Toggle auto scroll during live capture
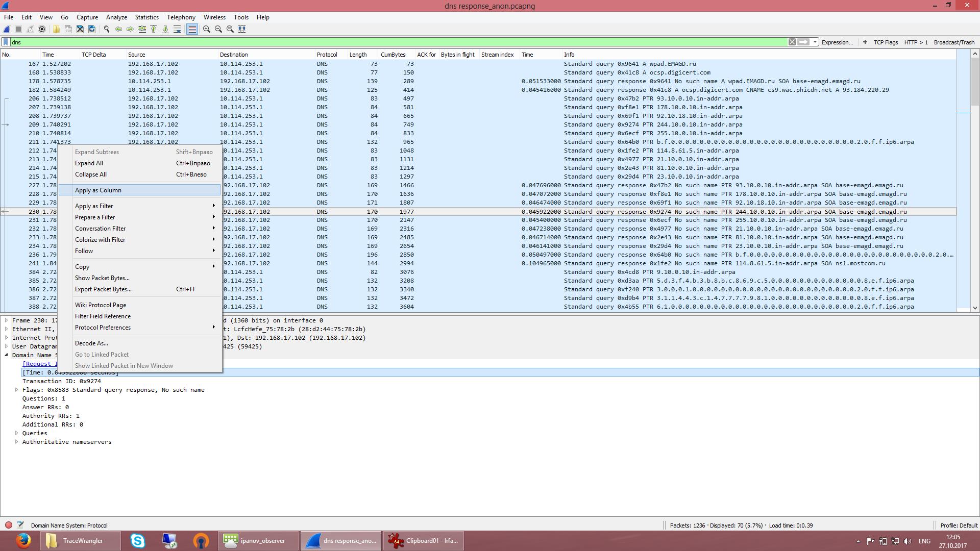980x551 pixels. [x=177, y=29]
